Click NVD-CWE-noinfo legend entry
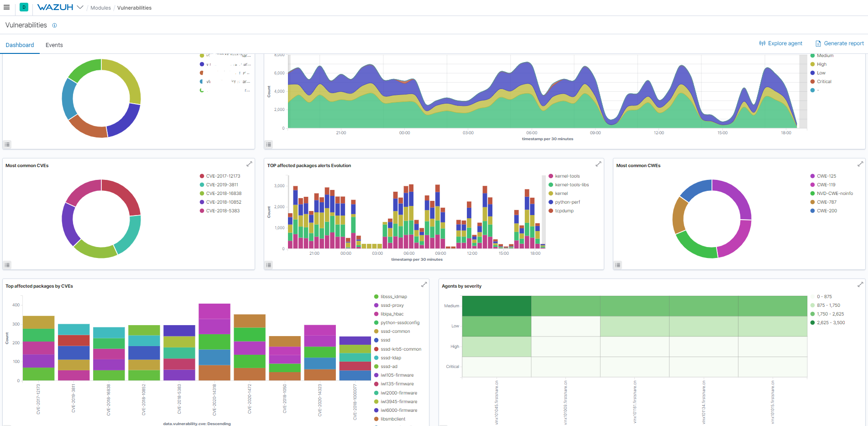The width and height of the screenshot is (868, 426). 831,194
